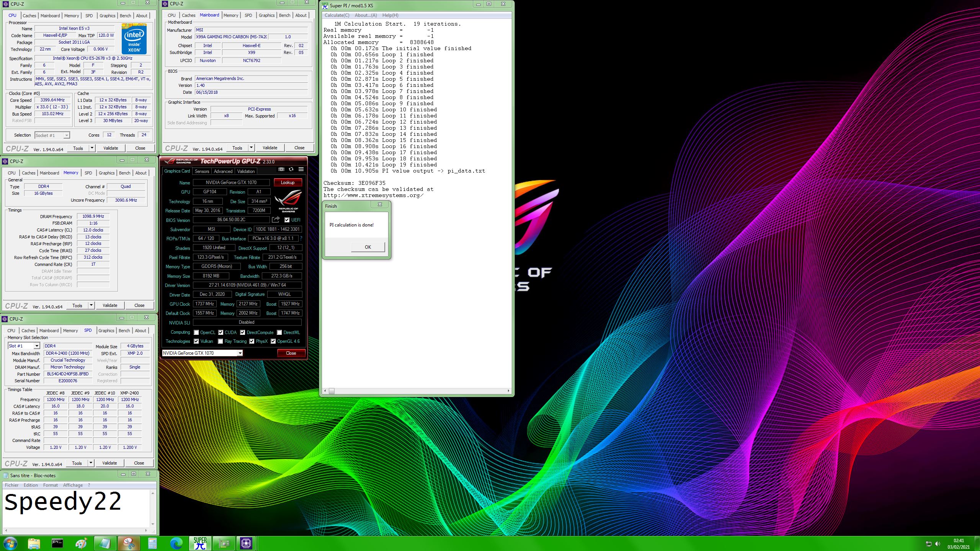Switch to GPU-Z taskbar icon

224,543
